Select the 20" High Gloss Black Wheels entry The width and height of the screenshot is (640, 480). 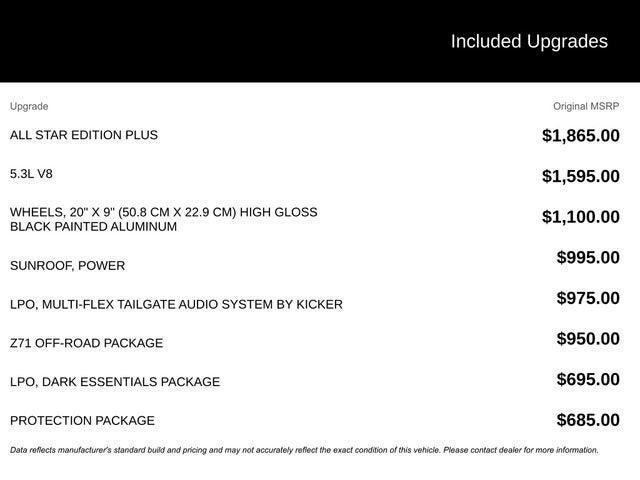163,219
